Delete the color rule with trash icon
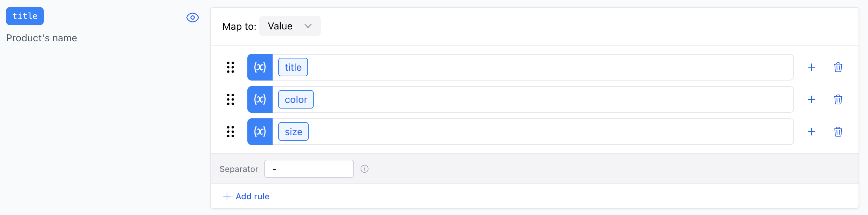 tap(838, 99)
